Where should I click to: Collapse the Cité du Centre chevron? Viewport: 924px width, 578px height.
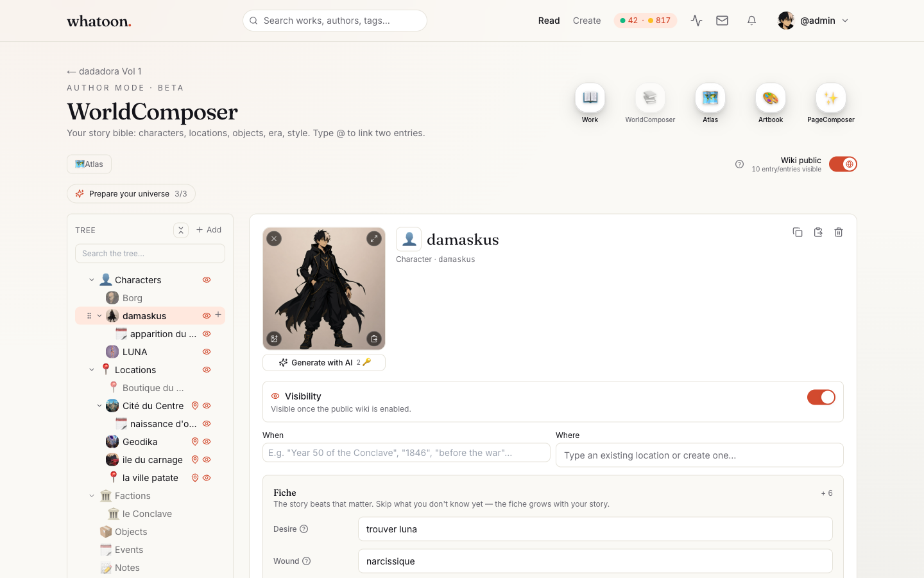pyautogui.click(x=99, y=406)
